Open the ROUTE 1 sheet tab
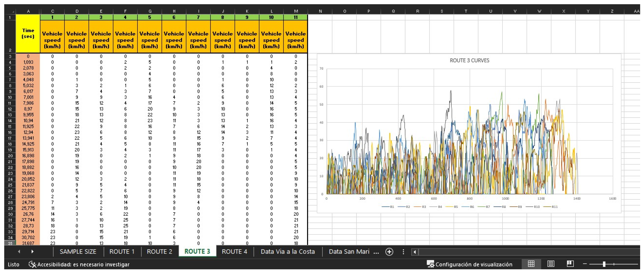This screenshot has width=644, height=273. coord(122,252)
